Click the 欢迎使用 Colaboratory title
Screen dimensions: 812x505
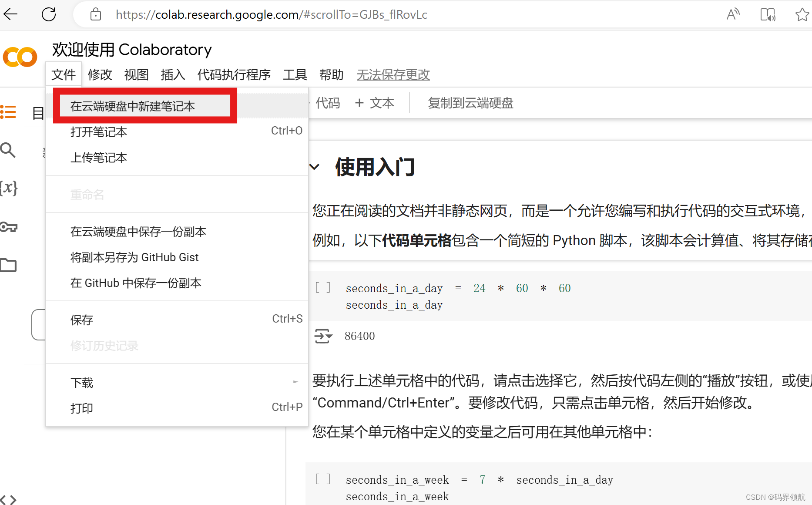tap(132, 49)
